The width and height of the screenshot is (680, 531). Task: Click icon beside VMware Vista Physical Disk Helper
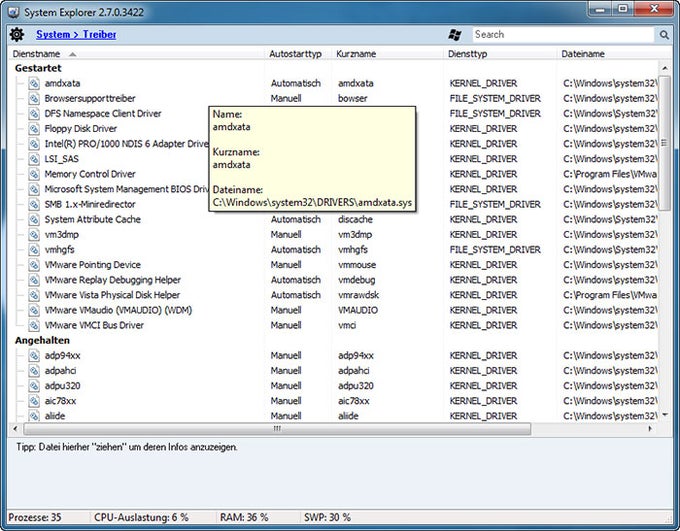click(34, 295)
